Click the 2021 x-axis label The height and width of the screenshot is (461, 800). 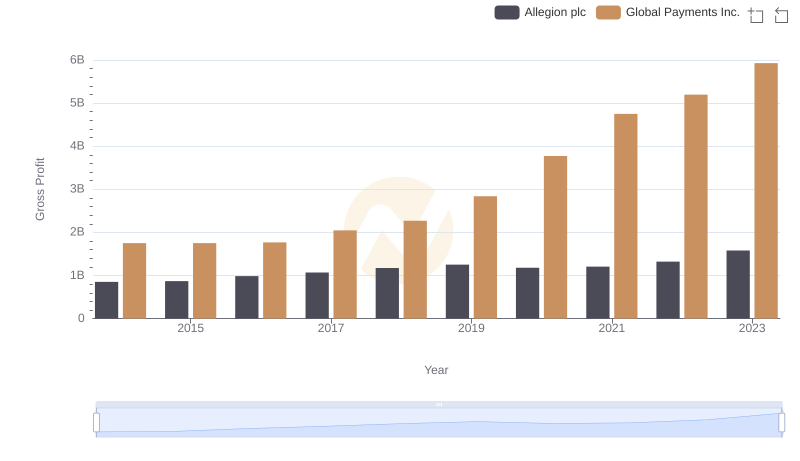[611, 328]
